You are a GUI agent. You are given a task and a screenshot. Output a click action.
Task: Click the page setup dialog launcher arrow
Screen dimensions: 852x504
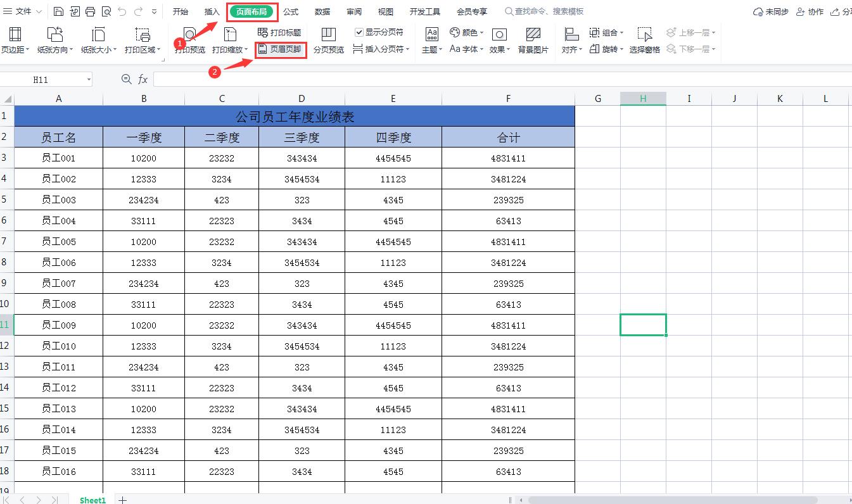[x=163, y=60]
